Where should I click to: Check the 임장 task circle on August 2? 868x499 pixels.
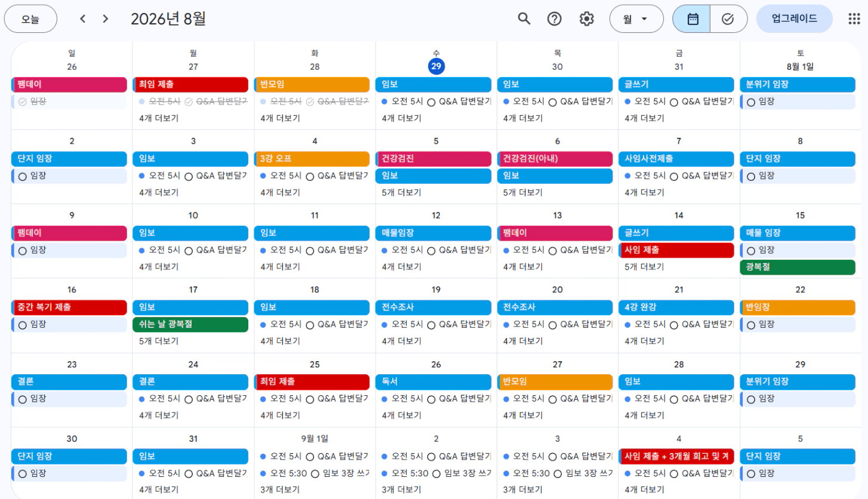(23, 176)
